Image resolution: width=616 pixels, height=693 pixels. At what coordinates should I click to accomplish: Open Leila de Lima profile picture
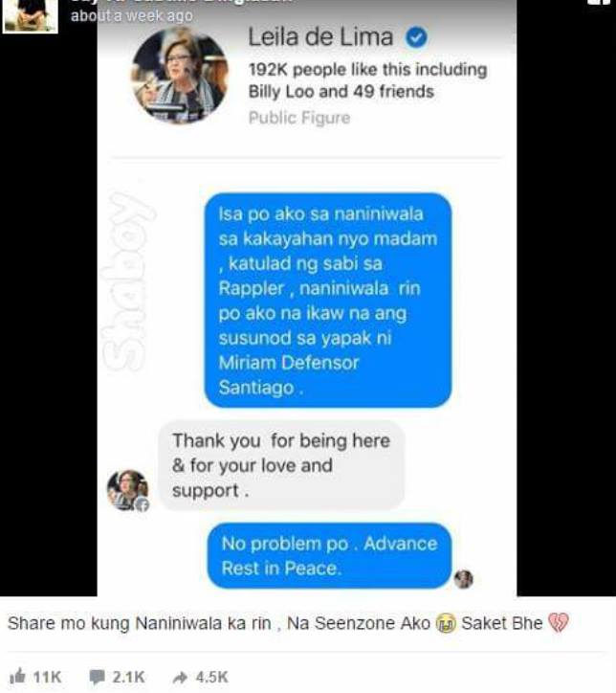click(x=180, y=76)
